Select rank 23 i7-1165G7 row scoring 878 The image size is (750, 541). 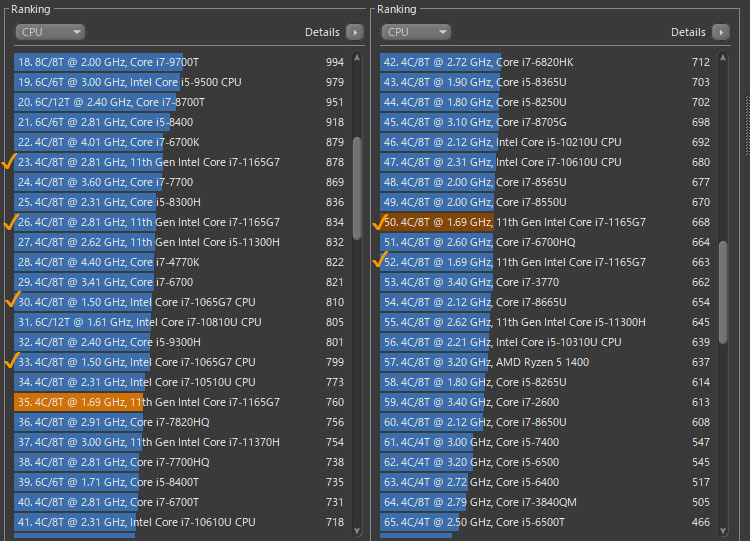[x=179, y=162]
